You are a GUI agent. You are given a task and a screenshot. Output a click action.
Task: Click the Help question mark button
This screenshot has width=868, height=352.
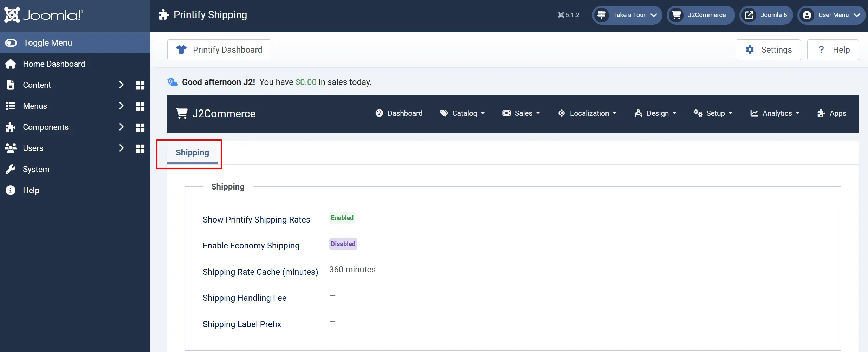click(x=833, y=50)
